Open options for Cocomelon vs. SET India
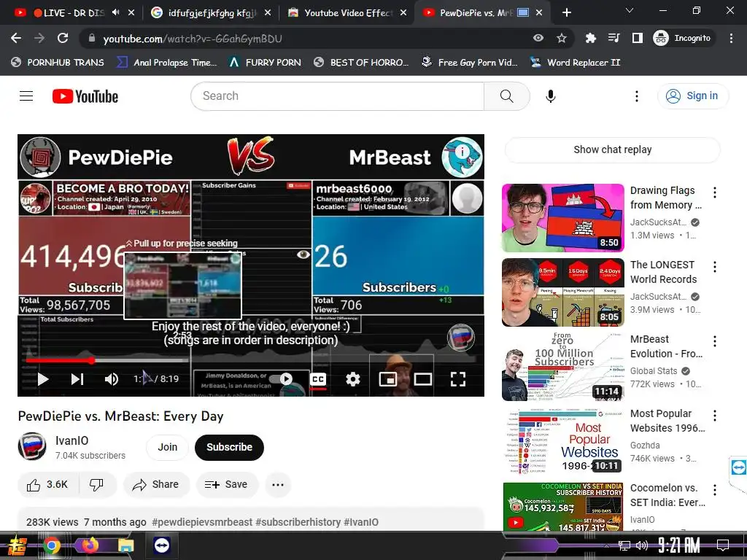 pyautogui.click(x=715, y=490)
